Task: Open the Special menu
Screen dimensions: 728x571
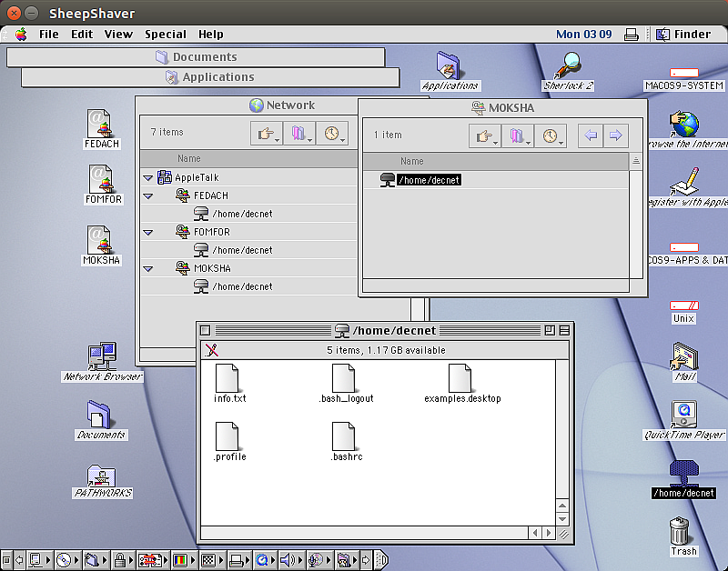Action: click(166, 34)
